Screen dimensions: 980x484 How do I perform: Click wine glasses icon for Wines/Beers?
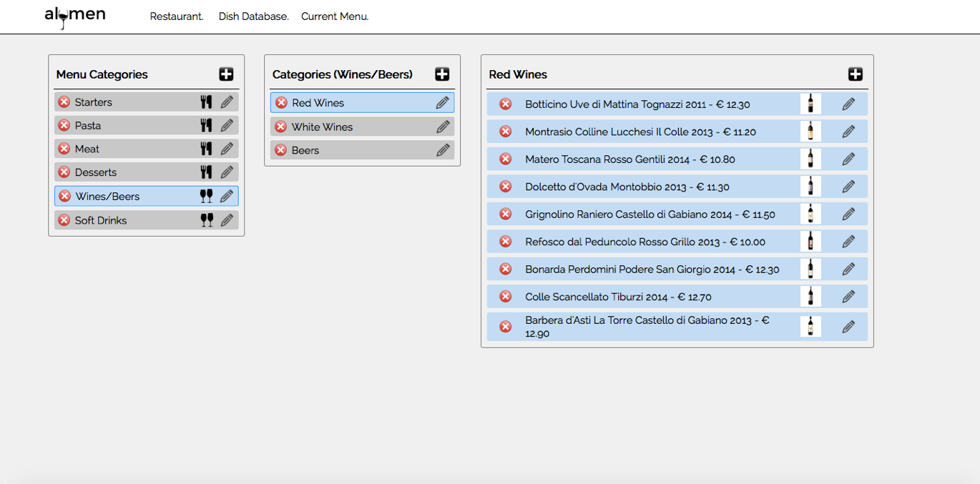click(x=206, y=196)
